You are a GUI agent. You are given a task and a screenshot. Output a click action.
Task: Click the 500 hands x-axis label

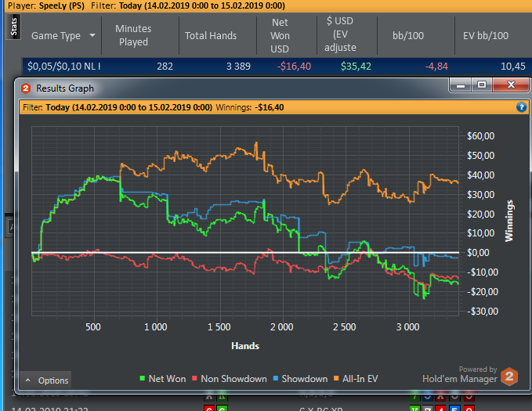[93, 327]
